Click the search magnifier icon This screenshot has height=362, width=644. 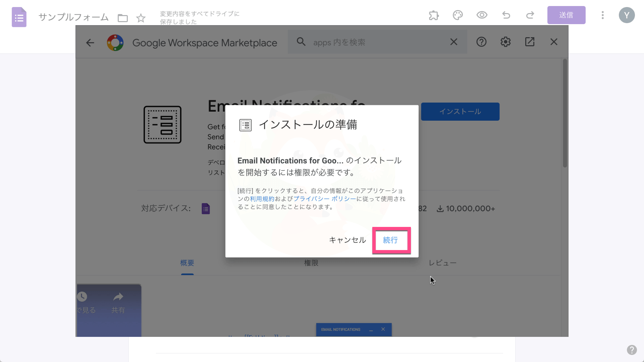click(301, 42)
